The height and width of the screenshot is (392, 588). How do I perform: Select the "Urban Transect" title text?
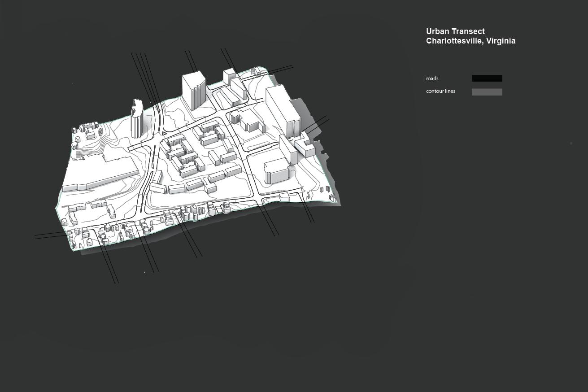(455, 31)
